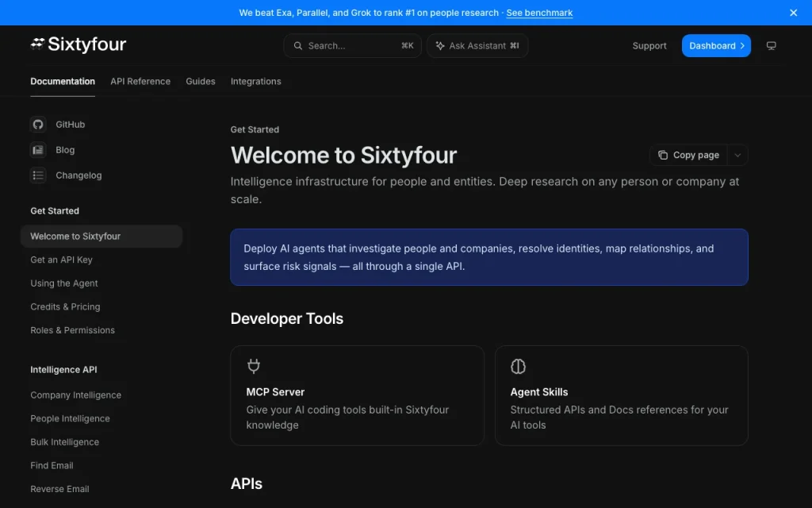Click the Welcome to Sixtyfour page title
The image size is (812, 508).
343,155
